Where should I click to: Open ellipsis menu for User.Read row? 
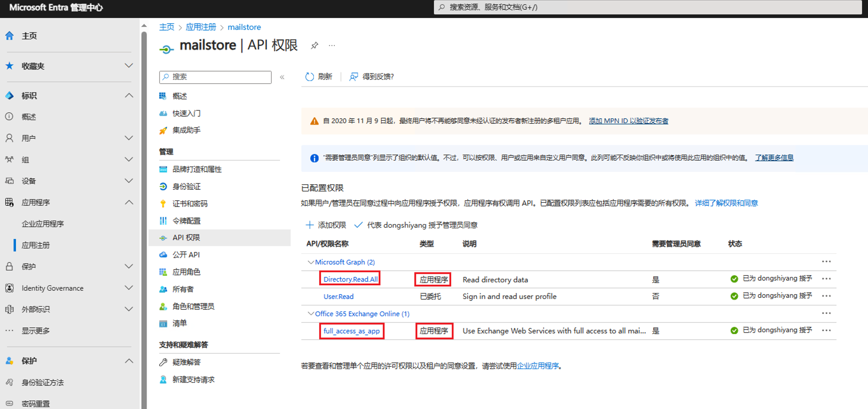(x=826, y=296)
